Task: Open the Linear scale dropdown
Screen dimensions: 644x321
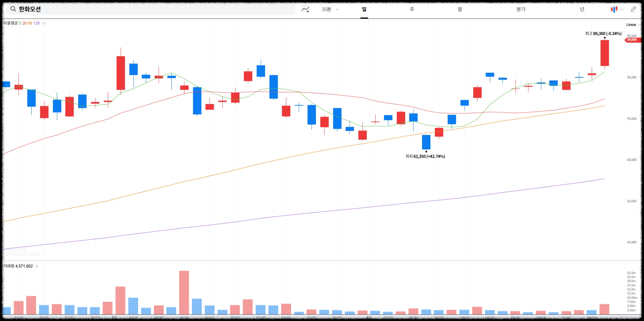Action: 633,24
